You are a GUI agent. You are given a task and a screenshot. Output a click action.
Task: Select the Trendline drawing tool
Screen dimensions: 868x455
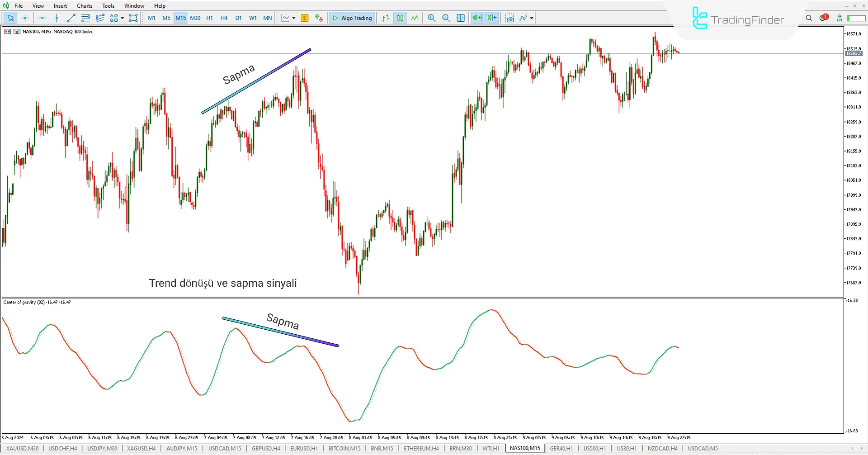pos(71,18)
